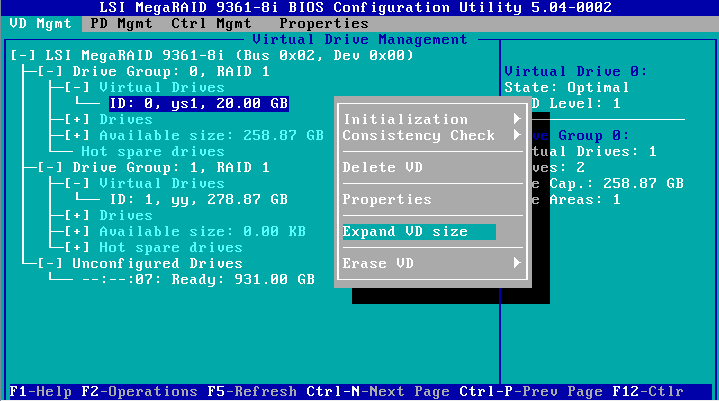
Task: Click the State: Optimal text
Action: 567,88
